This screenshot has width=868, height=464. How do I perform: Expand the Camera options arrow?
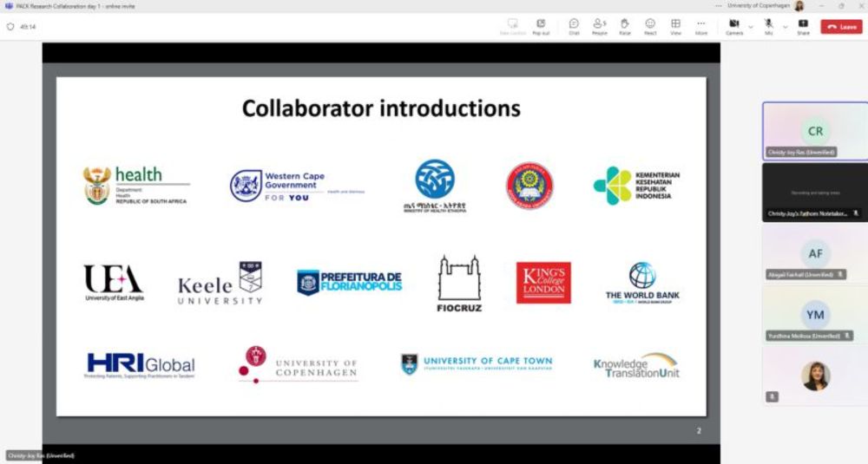[751, 27]
